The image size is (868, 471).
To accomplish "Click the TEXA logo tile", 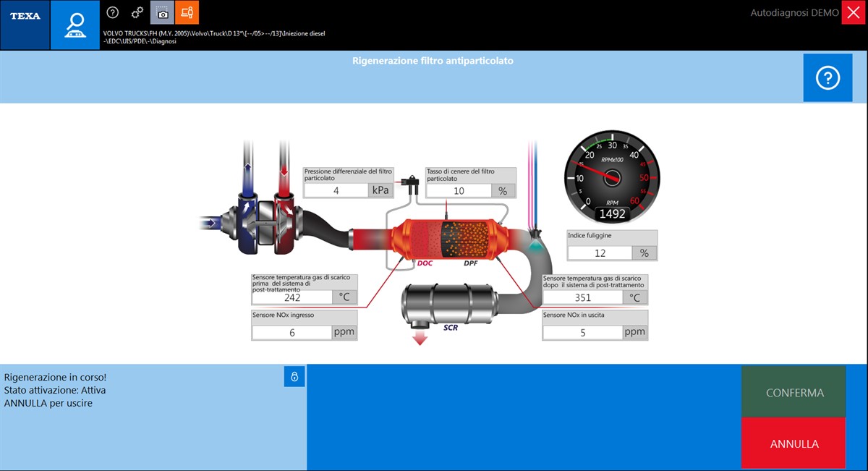I will tap(25, 25).
